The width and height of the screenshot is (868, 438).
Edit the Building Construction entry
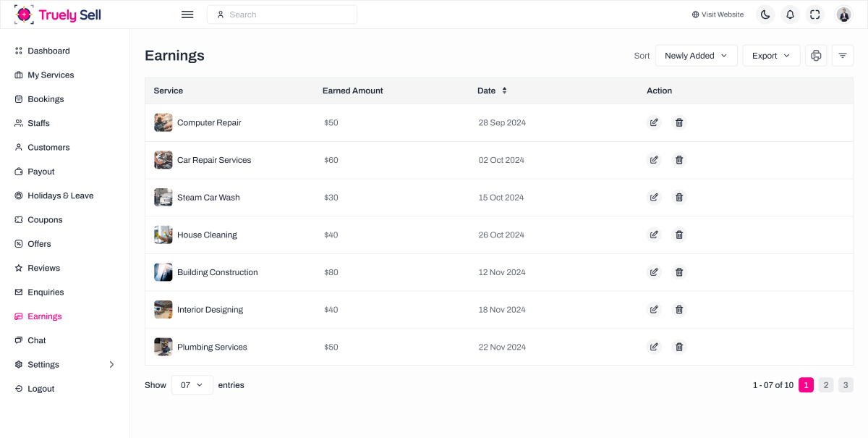coord(654,272)
